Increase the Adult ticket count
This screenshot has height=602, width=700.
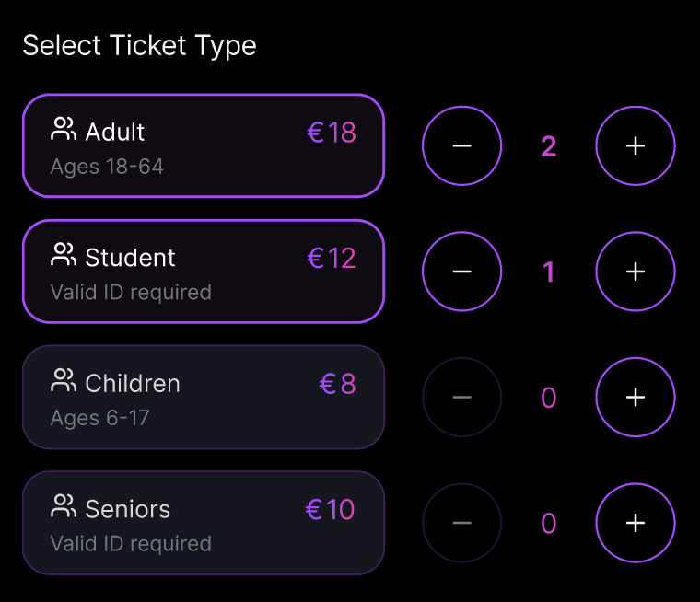(x=636, y=146)
